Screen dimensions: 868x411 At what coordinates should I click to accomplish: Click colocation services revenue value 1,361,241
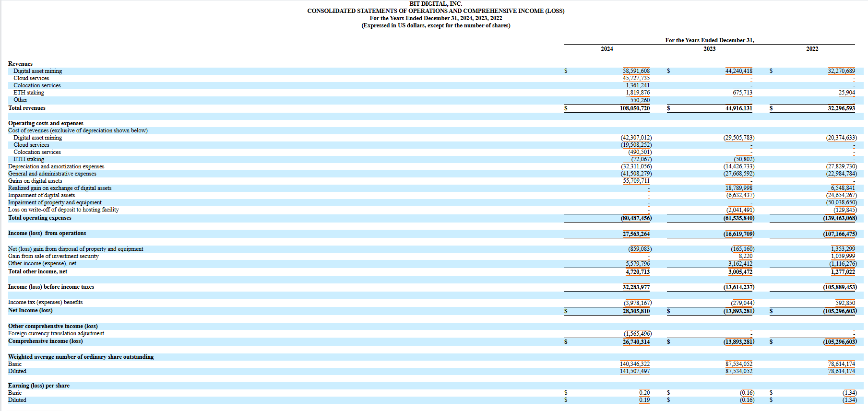638,85
